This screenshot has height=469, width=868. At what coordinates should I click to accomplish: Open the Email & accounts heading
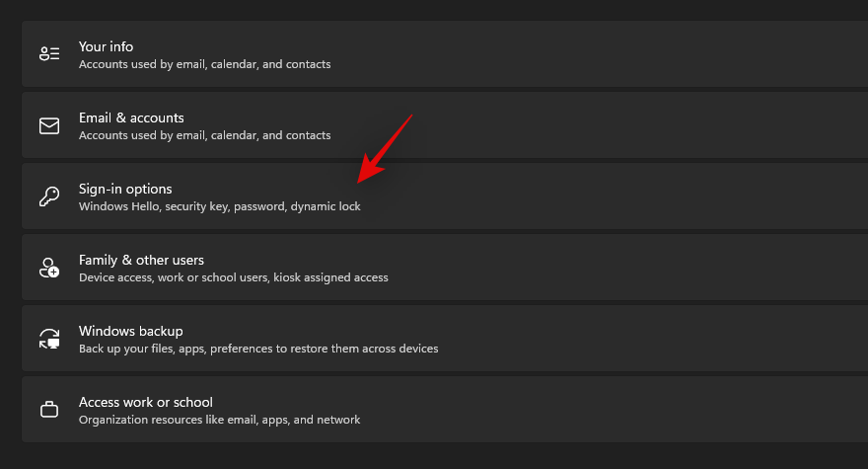pos(131,117)
